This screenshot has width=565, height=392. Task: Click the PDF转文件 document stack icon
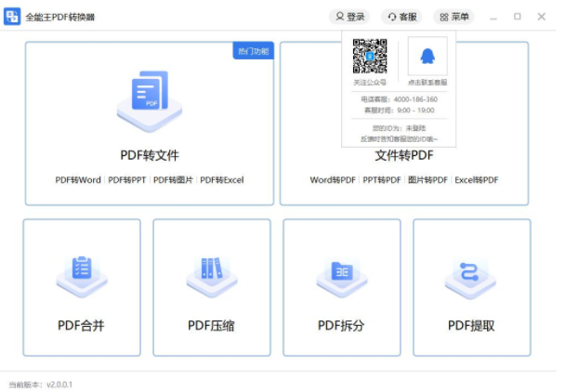click(x=149, y=98)
